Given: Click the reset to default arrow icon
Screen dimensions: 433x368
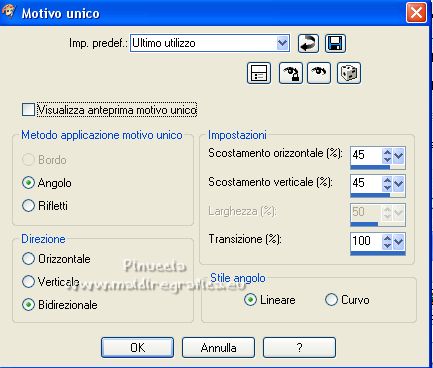Looking at the screenshot, I should (308, 43).
